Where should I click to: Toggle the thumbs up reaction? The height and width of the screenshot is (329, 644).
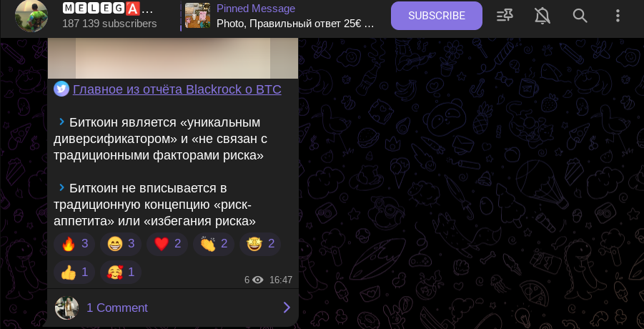(x=74, y=272)
